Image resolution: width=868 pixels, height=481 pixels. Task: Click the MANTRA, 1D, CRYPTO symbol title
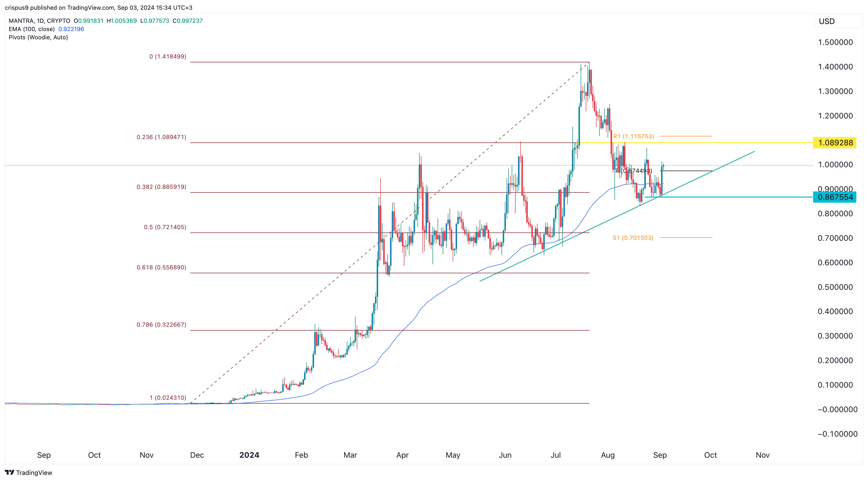(39, 21)
